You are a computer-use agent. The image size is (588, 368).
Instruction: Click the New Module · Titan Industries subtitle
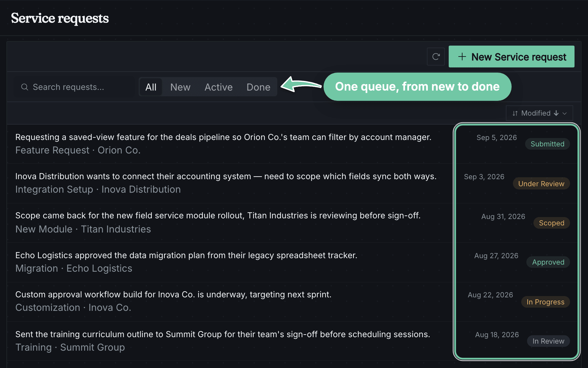point(83,229)
